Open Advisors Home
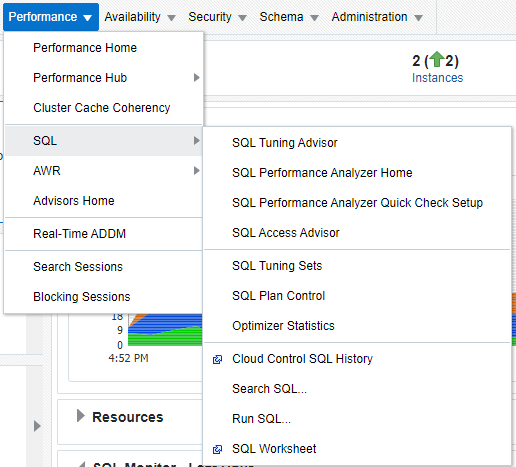The width and height of the screenshot is (516, 467). [x=103, y=201]
